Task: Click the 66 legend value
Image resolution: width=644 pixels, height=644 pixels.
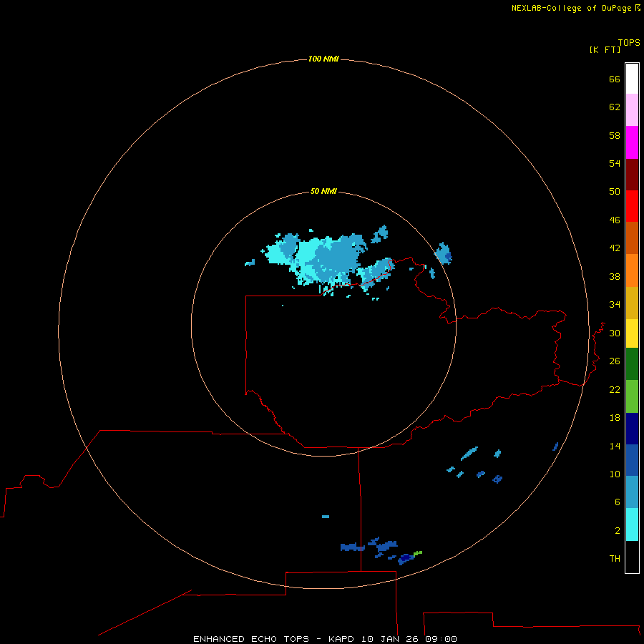Action: tap(615, 79)
